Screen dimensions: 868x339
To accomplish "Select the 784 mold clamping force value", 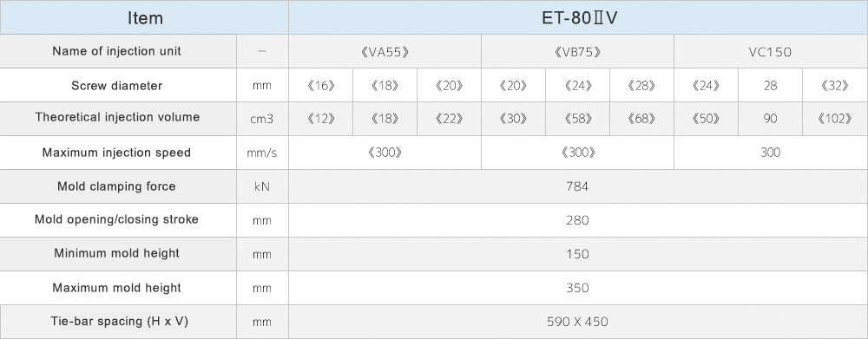I will [578, 187].
